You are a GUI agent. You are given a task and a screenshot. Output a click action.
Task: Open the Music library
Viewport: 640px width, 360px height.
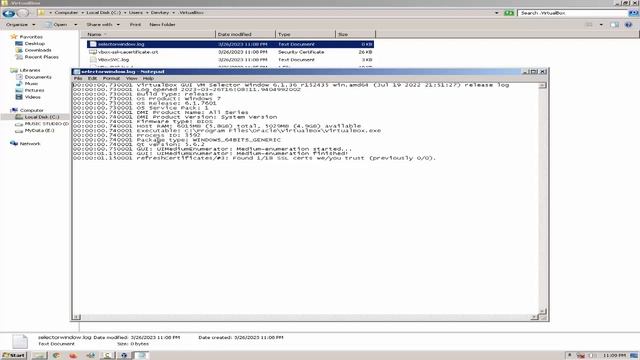(31, 83)
